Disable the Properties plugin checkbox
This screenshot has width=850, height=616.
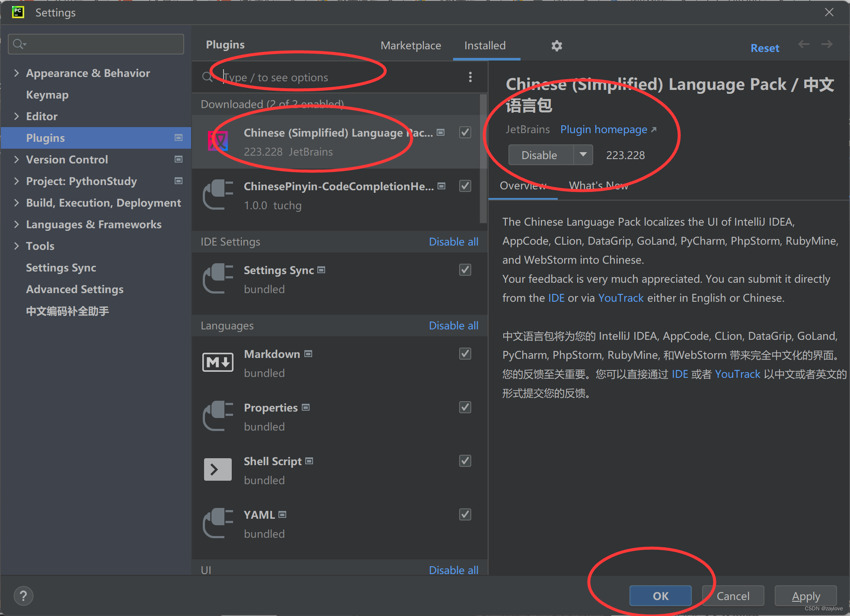[465, 407]
